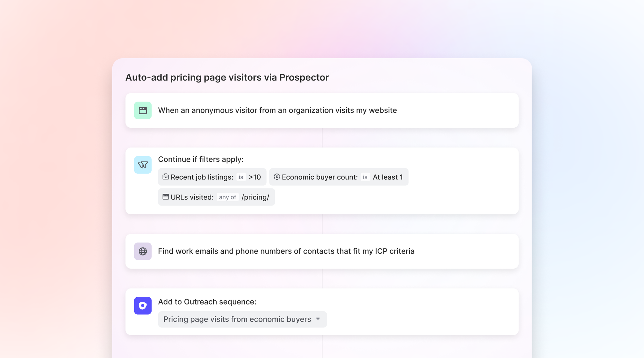Click the /pricing/ URL filter value

click(255, 197)
